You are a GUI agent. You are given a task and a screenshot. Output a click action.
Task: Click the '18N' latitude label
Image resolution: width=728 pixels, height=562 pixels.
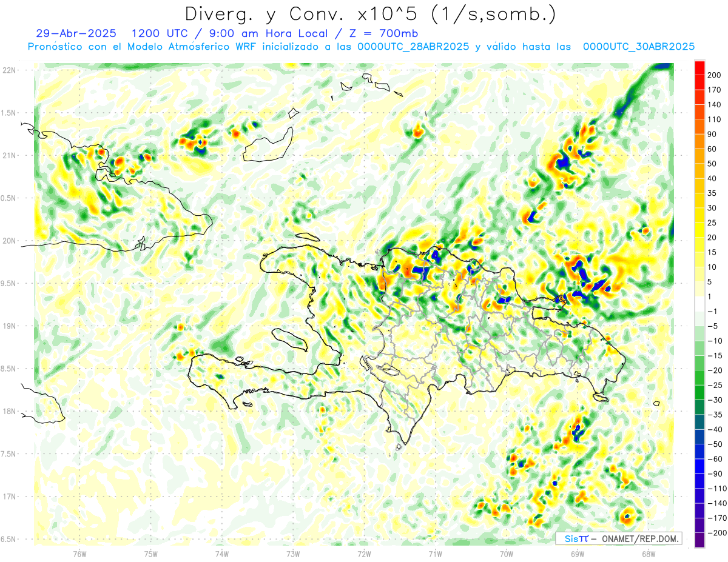(9, 411)
